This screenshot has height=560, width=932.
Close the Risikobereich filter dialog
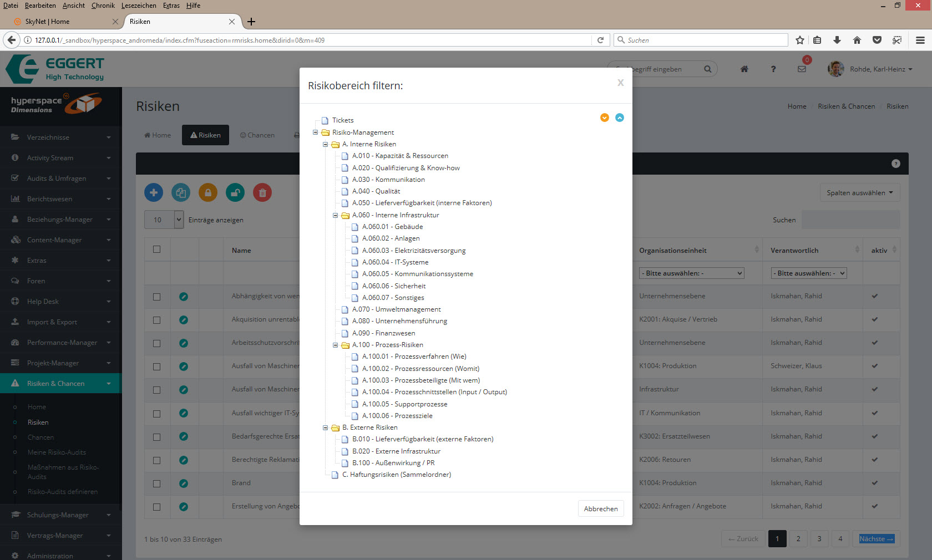(x=620, y=83)
